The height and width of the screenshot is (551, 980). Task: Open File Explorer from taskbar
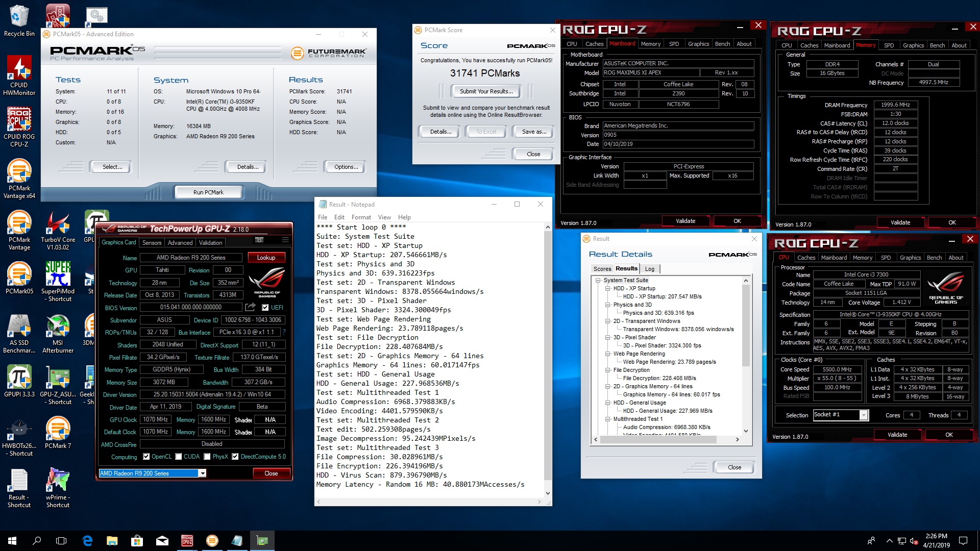tap(112, 541)
